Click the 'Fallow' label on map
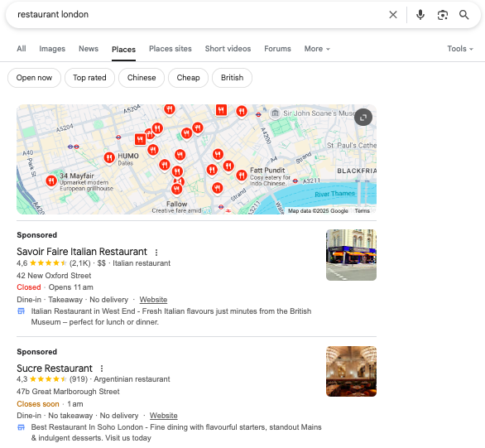485x448 pixels. (176, 204)
